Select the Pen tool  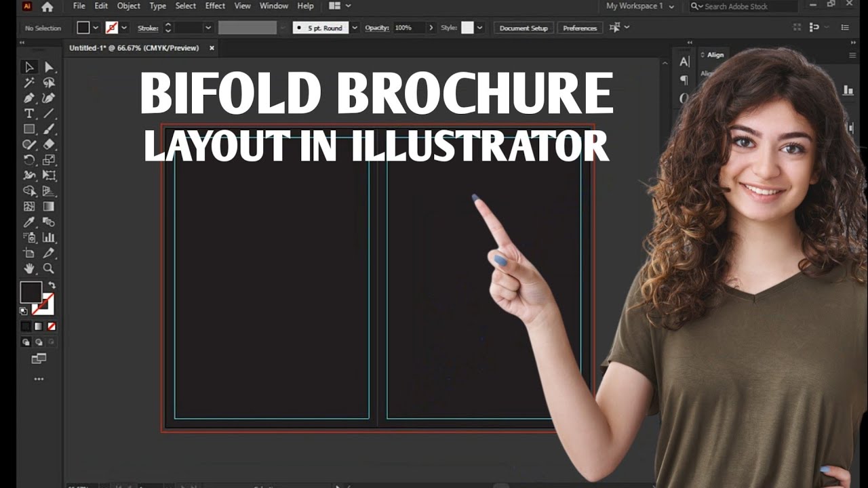tap(29, 98)
